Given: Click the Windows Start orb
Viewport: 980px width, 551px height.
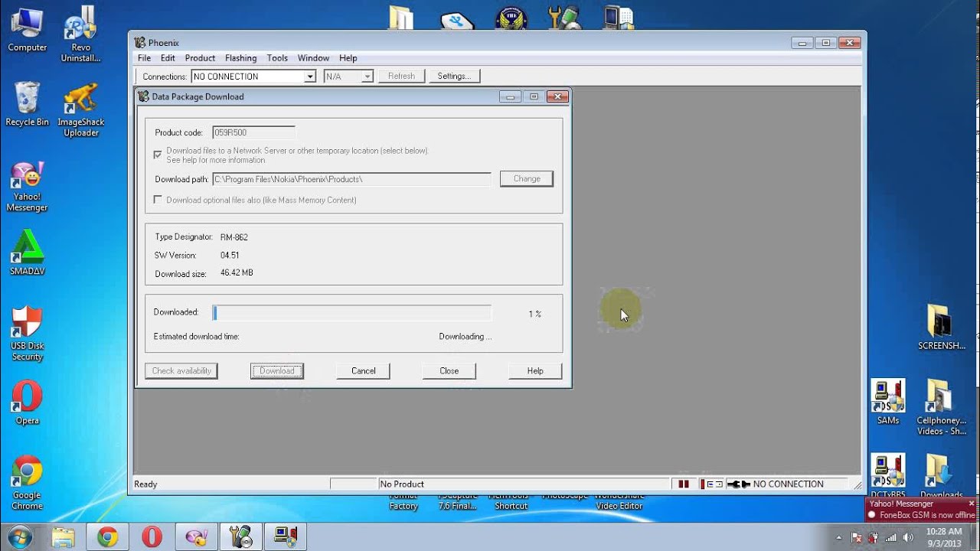Looking at the screenshot, I should [x=20, y=536].
